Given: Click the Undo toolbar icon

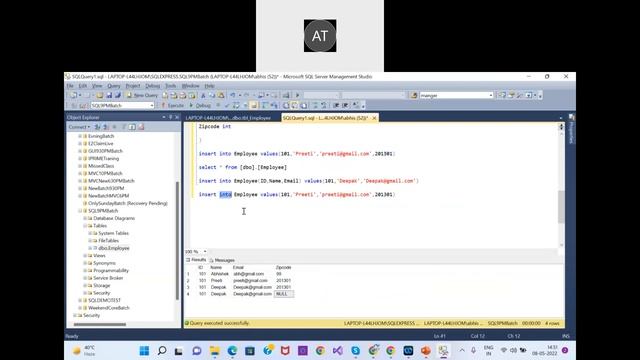Looking at the screenshot, I should [x=232, y=95].
